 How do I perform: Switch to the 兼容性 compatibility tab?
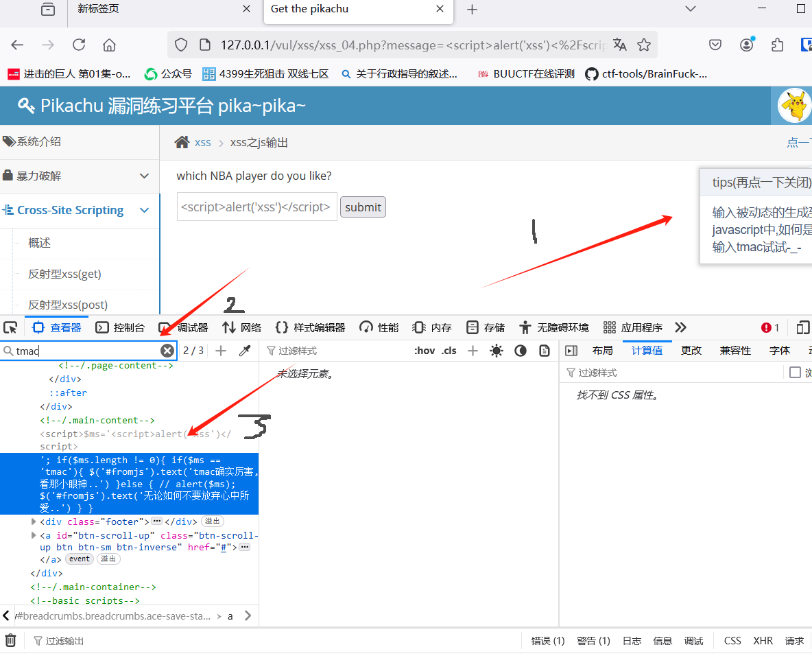click(x=735, y=351)
